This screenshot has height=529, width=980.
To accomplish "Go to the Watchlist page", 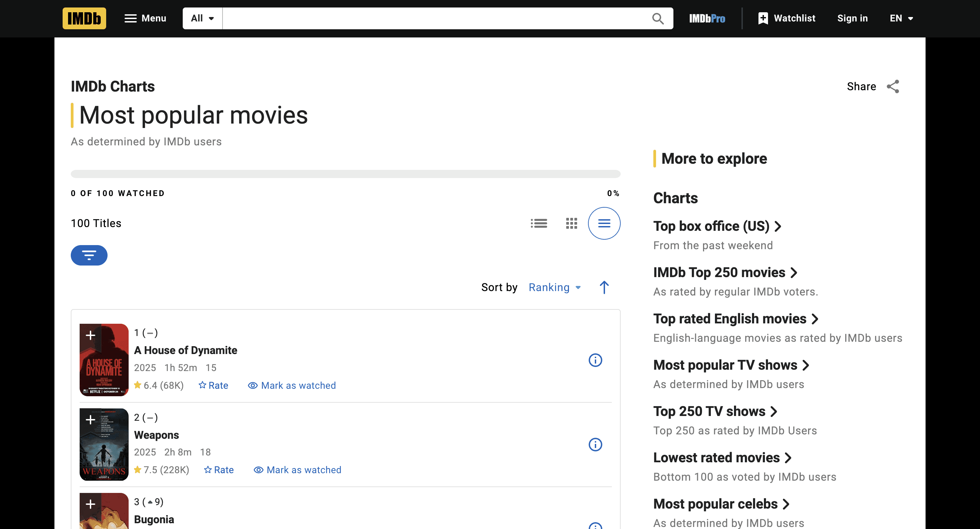I will [787, 18].
